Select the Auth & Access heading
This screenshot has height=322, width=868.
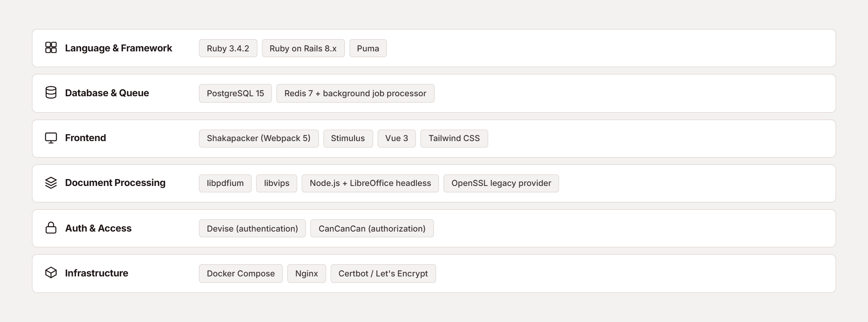tap(98, 228)
